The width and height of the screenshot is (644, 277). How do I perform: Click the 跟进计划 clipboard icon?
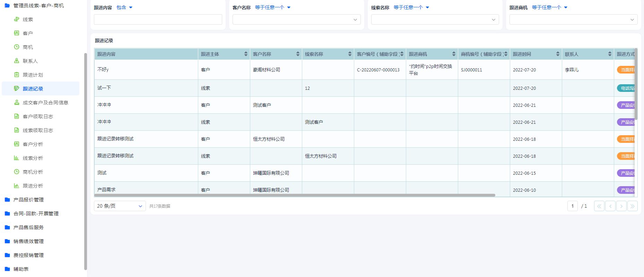click(x=16, y=75)
